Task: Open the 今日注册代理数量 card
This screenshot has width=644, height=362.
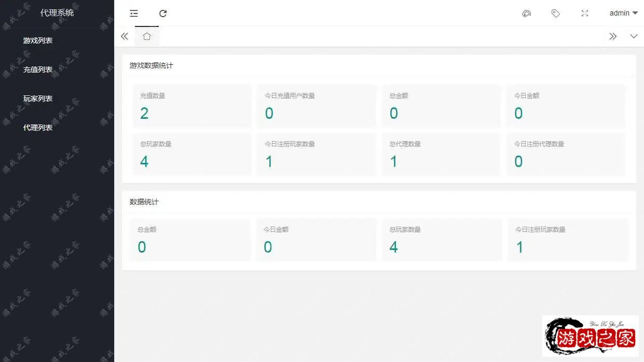Action: coord(566,155)
